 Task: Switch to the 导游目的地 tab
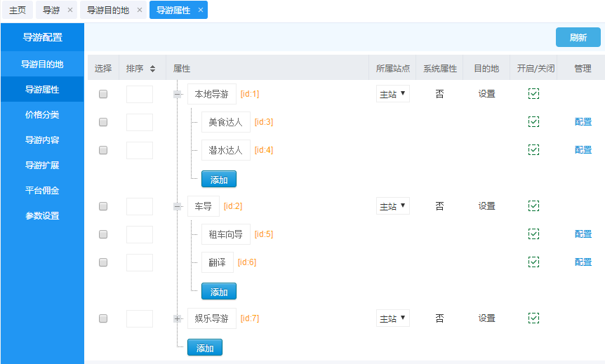(107, 11)
